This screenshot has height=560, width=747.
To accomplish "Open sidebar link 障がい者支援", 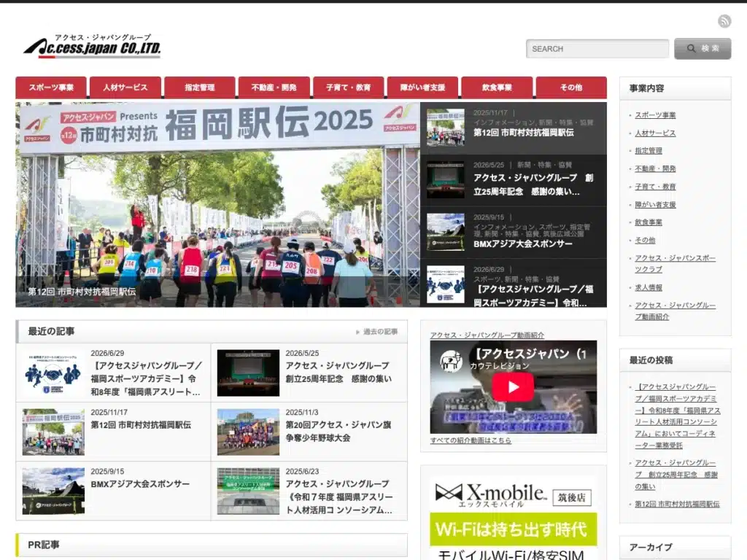I will 655,204.
